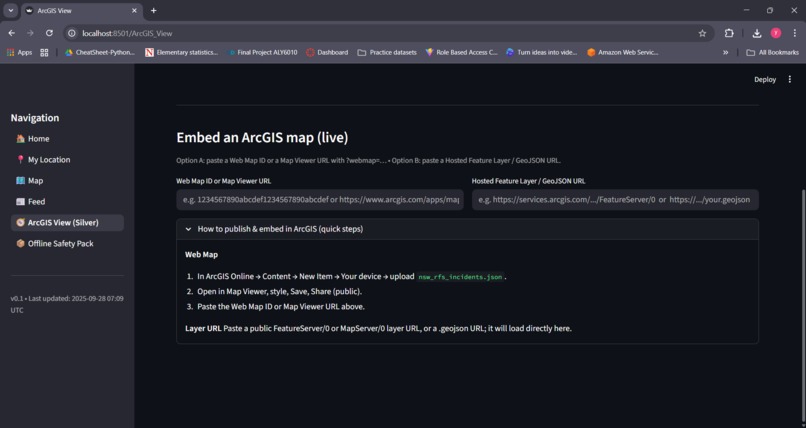Minimize the browser window
This screenshot has width=806, height=428.
[x=746, y=10]
